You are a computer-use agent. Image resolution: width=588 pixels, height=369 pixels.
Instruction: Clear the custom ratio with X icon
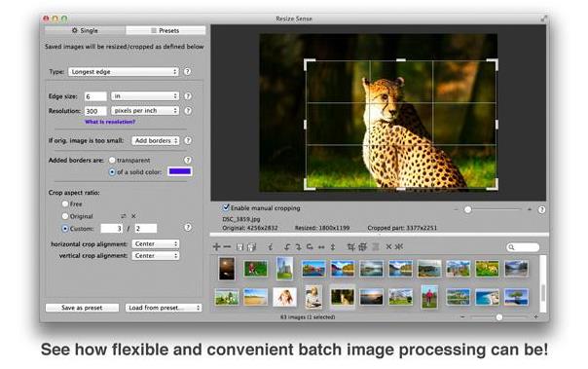(133, 216)
